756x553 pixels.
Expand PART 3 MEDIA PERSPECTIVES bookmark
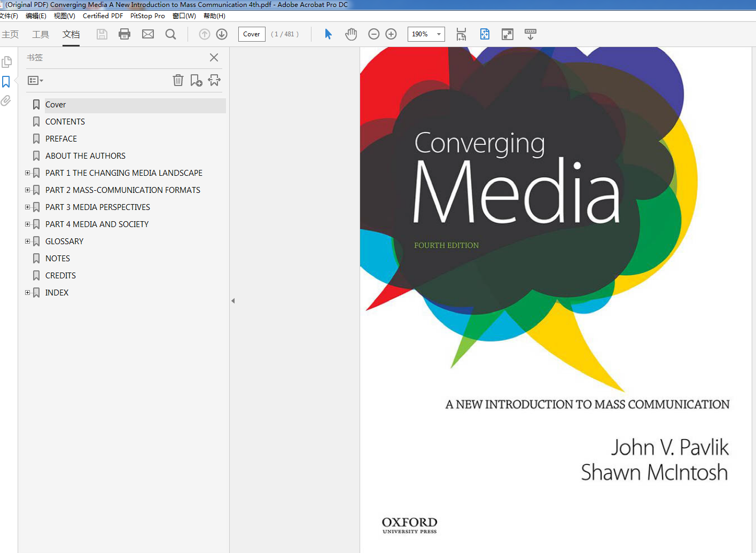[x=28, y=207]
